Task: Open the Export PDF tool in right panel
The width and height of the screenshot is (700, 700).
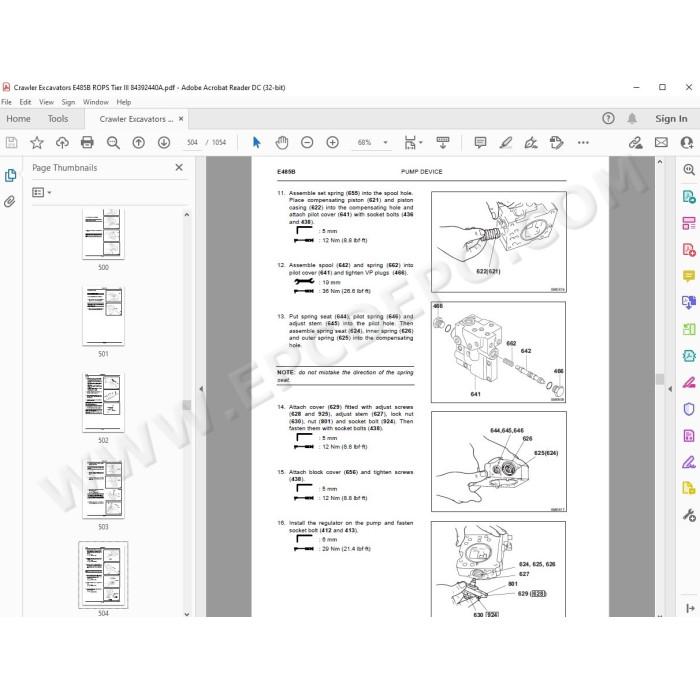Action: [x=689, y=196]
